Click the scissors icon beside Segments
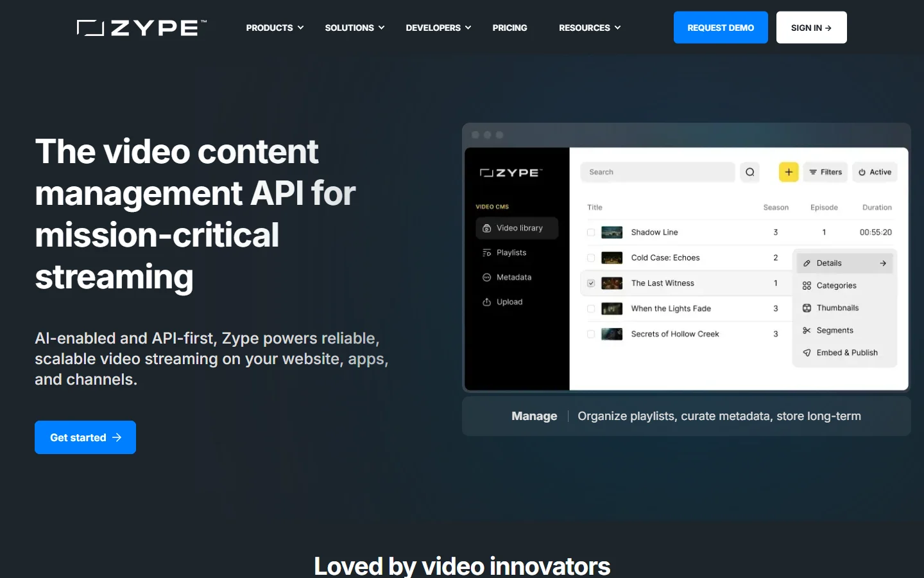Viewport: 924px width, 578px height. (x=807, y=331)
